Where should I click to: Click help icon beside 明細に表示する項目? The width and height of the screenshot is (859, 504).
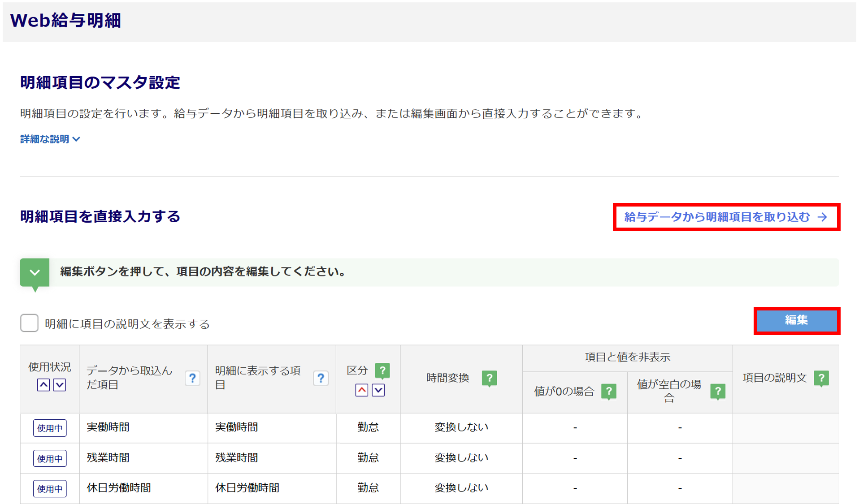tap(321, 379)
